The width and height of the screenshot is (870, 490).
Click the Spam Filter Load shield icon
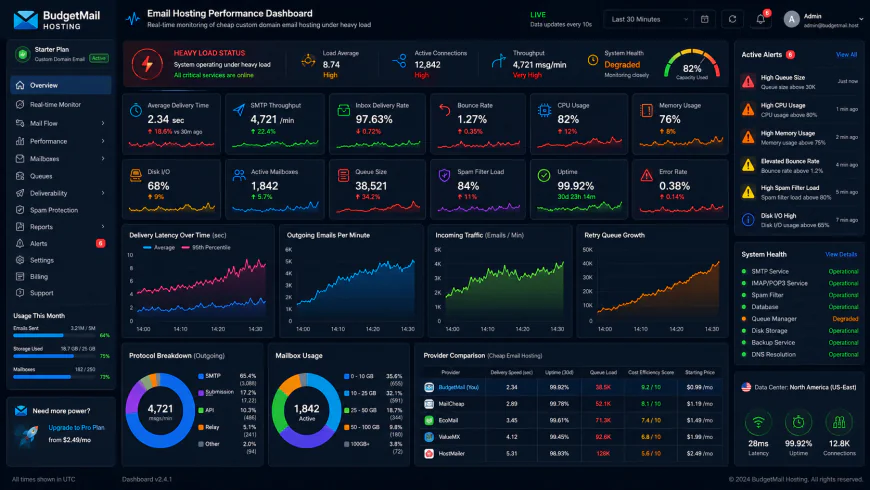pos(444,176)
